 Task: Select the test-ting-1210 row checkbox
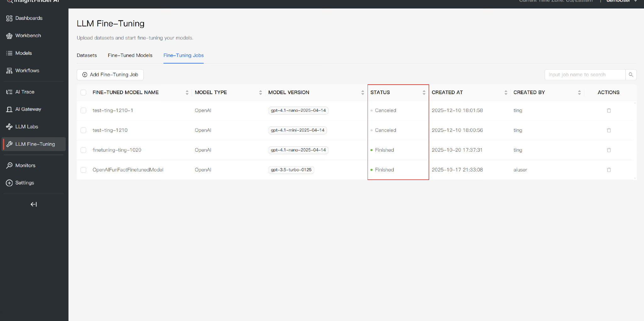point(83,130)
